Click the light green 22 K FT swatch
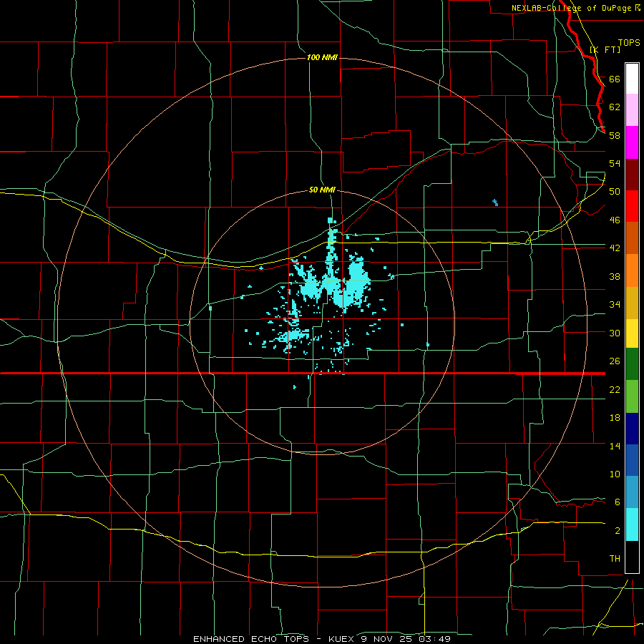 pyautogui.click(x=632, y=396)
